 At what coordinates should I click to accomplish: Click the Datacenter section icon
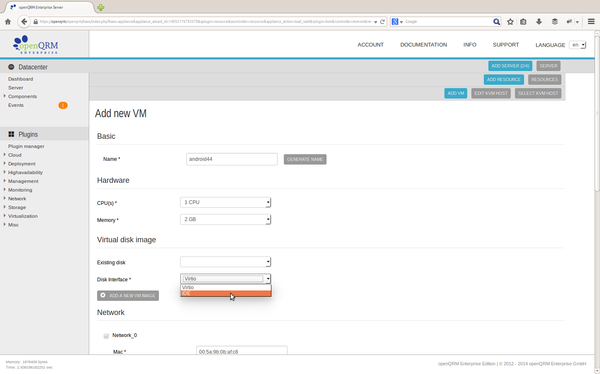pos(11,67)
